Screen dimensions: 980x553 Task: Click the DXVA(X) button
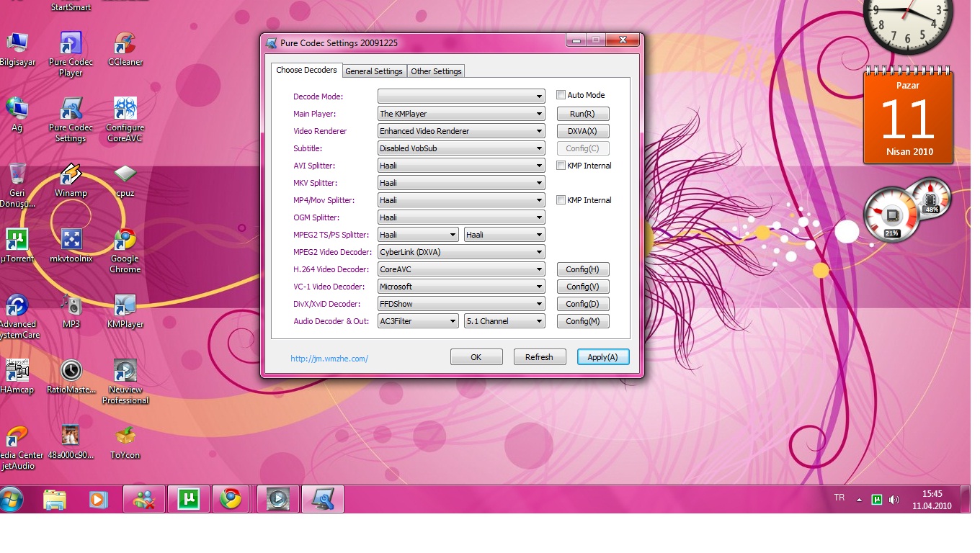[583, 131]
